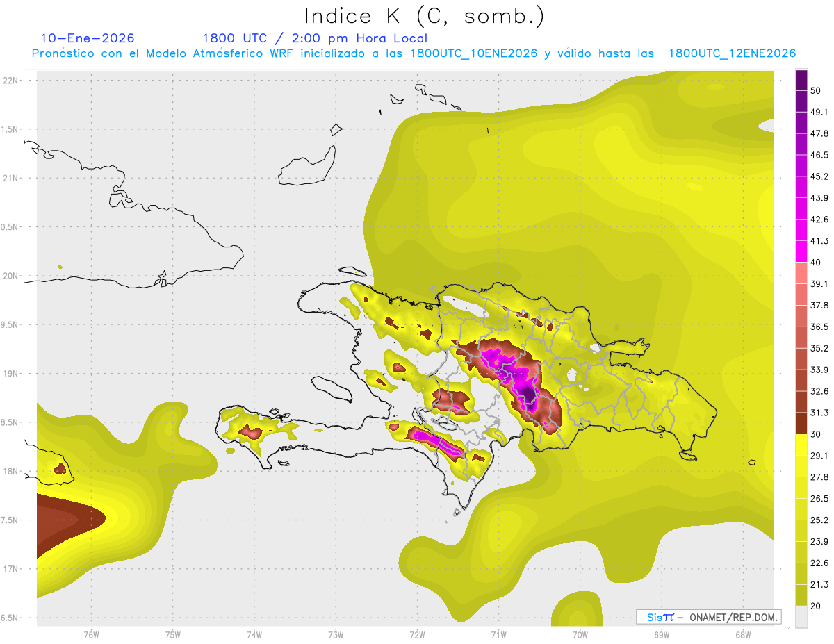Click the "1800 UTC / 2:00 pm Hora Local" time label

[x=315, y=38]
